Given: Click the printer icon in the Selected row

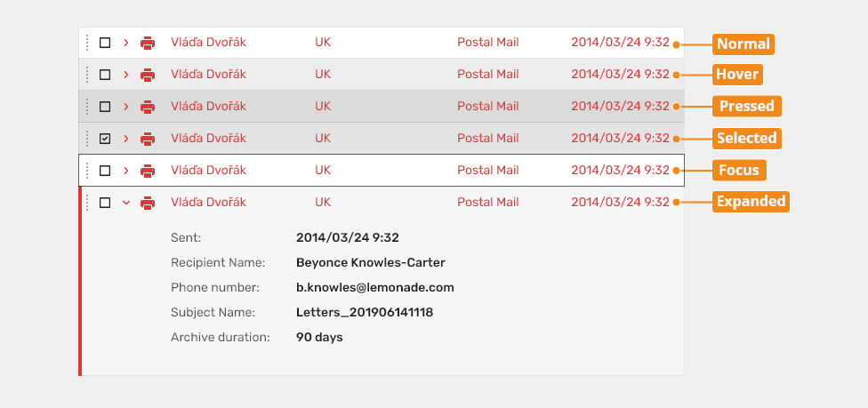Looking at the screenshot, I should point(148,139).
